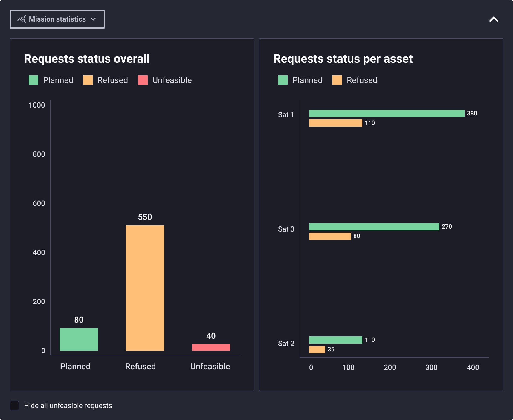The image size is (513, 420).
Task: Select Sat 3 refused bar valued 80
Action: click(x=330, y=236)
